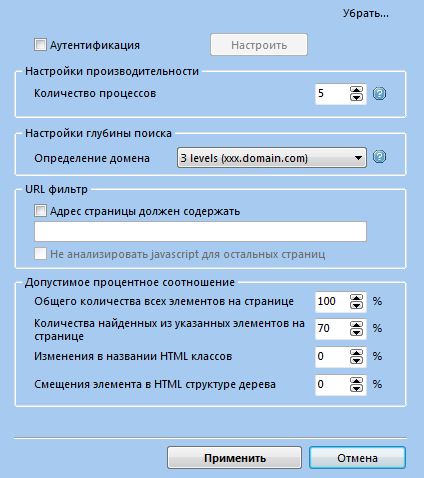Screen dimensions: 424x478
Task: Click the Настроить button
Action: click(x=259, y=45)
